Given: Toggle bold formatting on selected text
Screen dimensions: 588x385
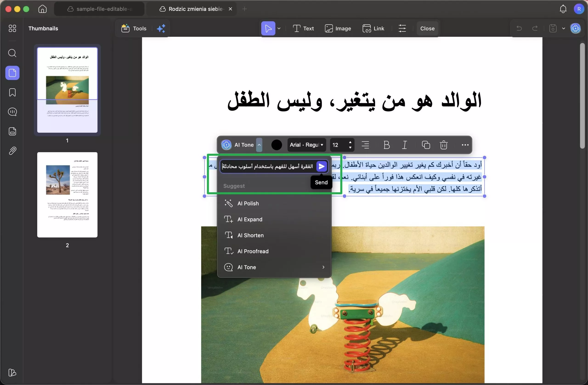Looking at the screenshot, I should click(386, 145).
